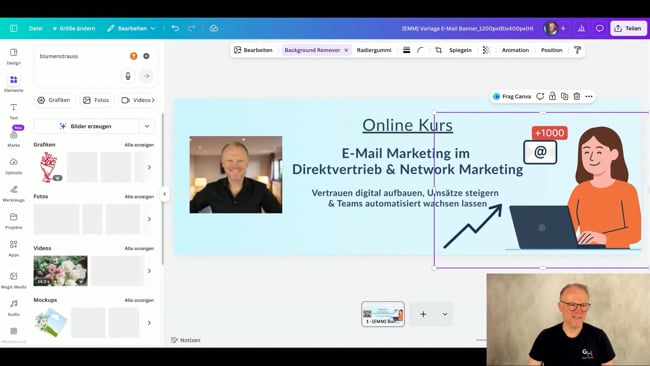This screenshot has width=650, height=366.
Task: Click Bearbeiten in image toolbar
Action: click(x=253, y=50)
